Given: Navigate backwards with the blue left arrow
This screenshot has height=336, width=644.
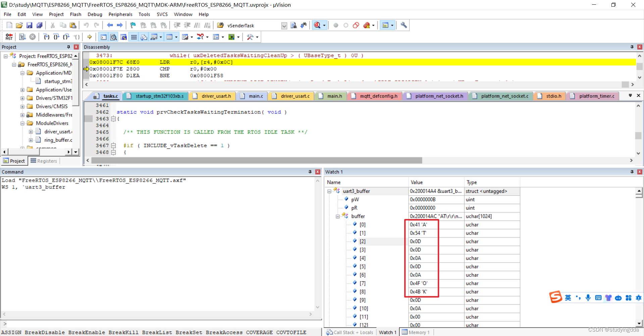Looking at the screenshot, I should tap(110, 25).
